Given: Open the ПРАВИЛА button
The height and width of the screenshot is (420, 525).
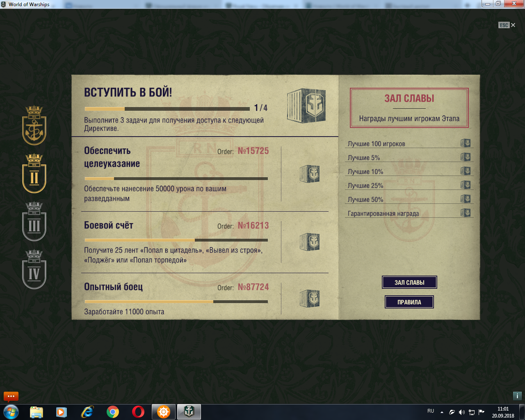Looking at the screenshot, I should click(409, 302).
